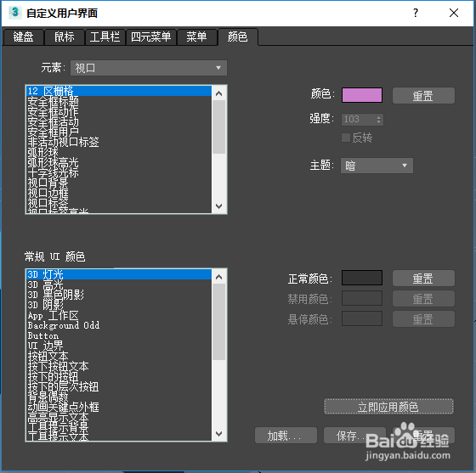Screen dimensions: 476x473
Task: Select UI 边界 in UI colors list
Action: tap(119, 346)
